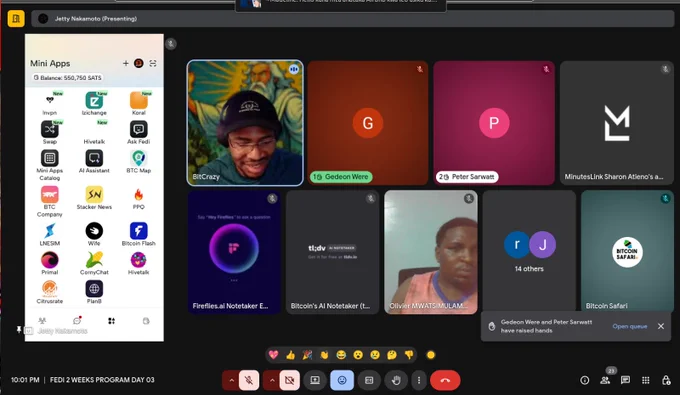Viewport: 680px width, 395px height.
Task: Click the Balance: 550,750 SATS label
Action: [x=68, y=78]
